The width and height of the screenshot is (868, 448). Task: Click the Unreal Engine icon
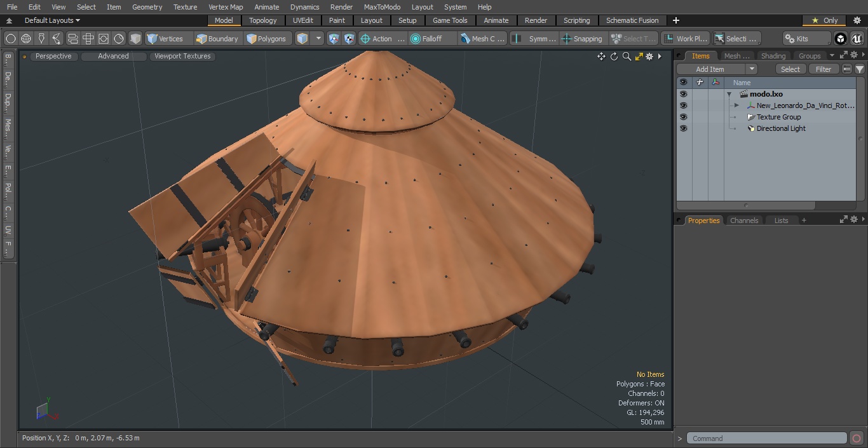857,39
